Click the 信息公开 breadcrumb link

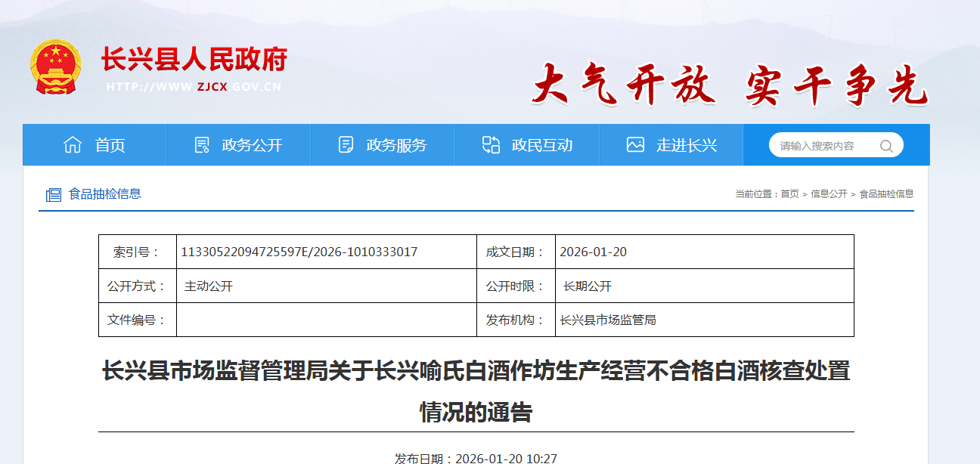tap(829, 194)
